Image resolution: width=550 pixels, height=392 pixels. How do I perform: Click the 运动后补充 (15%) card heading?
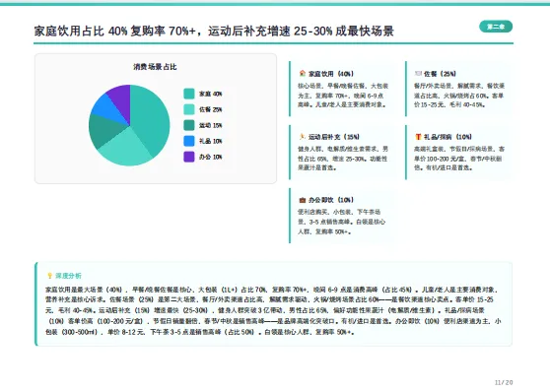click(x=333, y=137)
